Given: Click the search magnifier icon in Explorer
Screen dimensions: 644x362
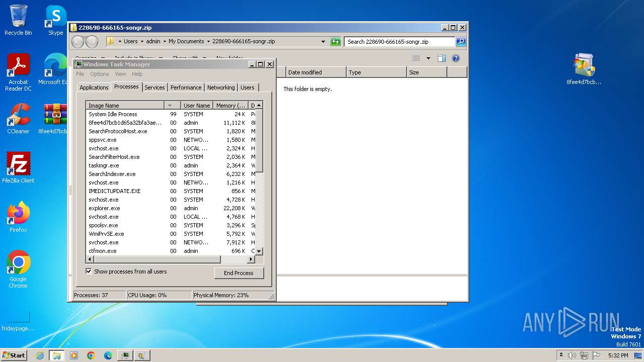Looking at the screenshot, I should click(460, 42).
